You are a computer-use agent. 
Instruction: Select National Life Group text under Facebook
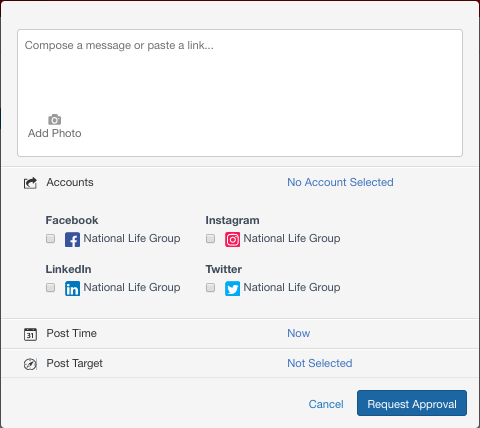pyautogui.click(x=132, y=239)
